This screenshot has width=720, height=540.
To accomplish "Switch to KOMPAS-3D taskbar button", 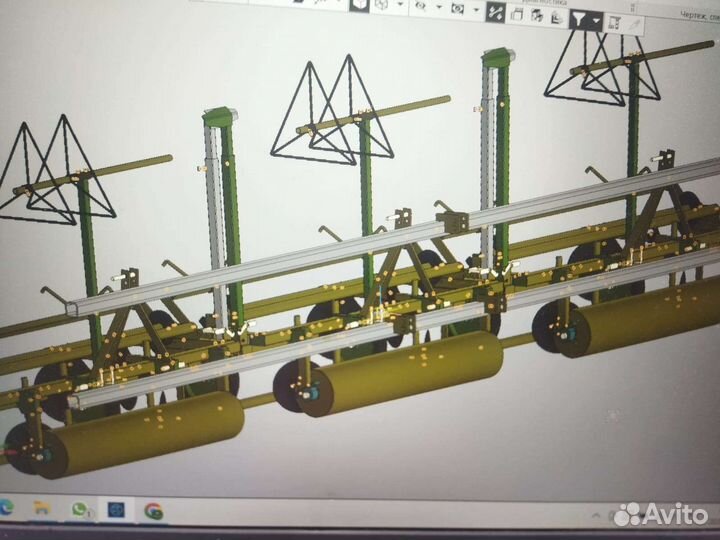I will pos(116,510).
